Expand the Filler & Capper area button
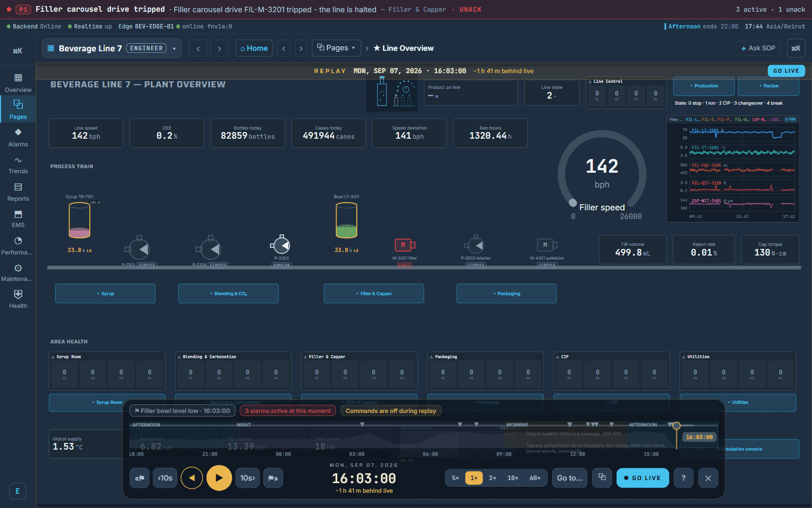The width and height of the screenshot is (812, 508). tap(374, 294)
